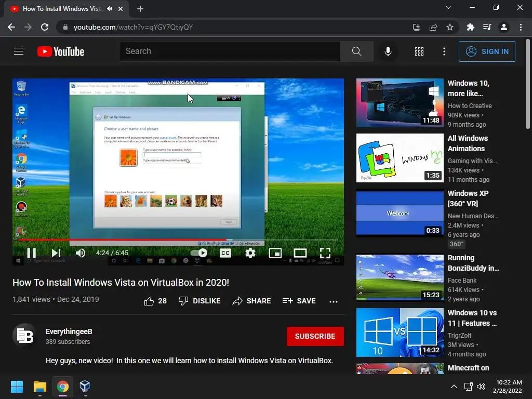
Task: Enable theater mode view
Action: pyautogui.click(x=300, y=253)
